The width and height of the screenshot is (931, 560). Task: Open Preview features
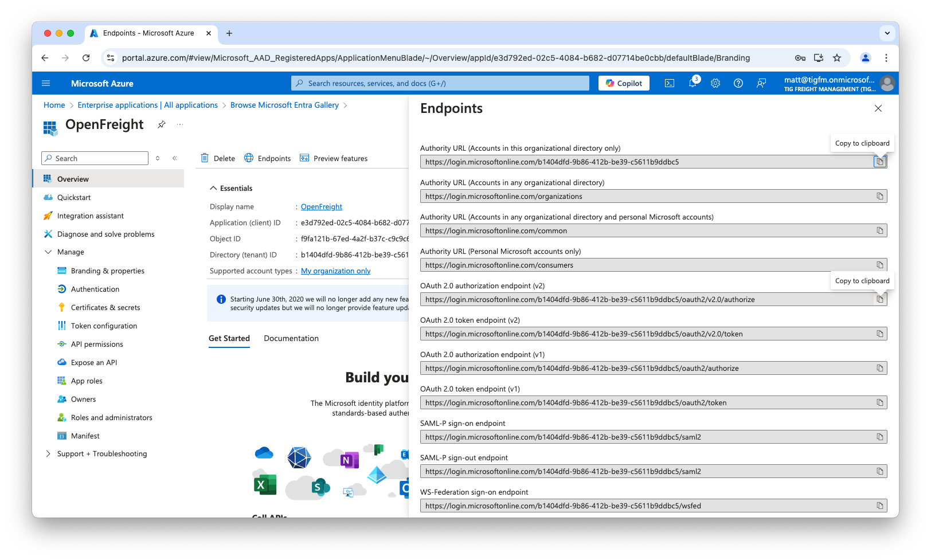(x=334, y=158)
